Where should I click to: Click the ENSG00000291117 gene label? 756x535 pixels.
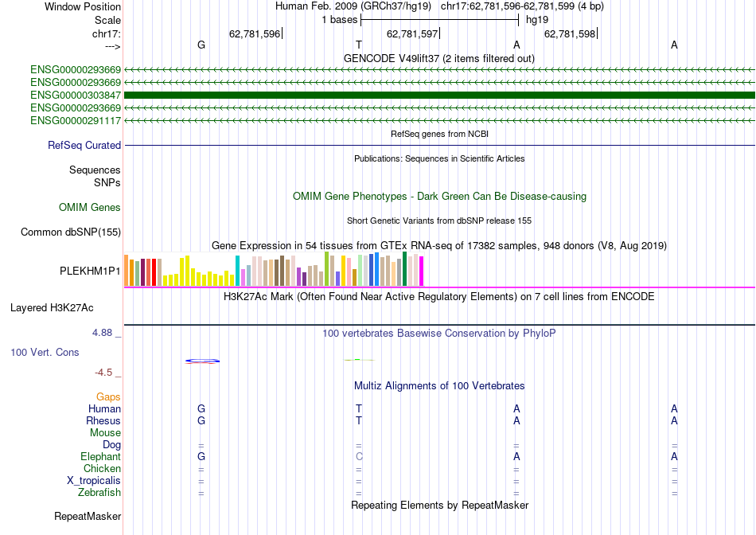76,120
